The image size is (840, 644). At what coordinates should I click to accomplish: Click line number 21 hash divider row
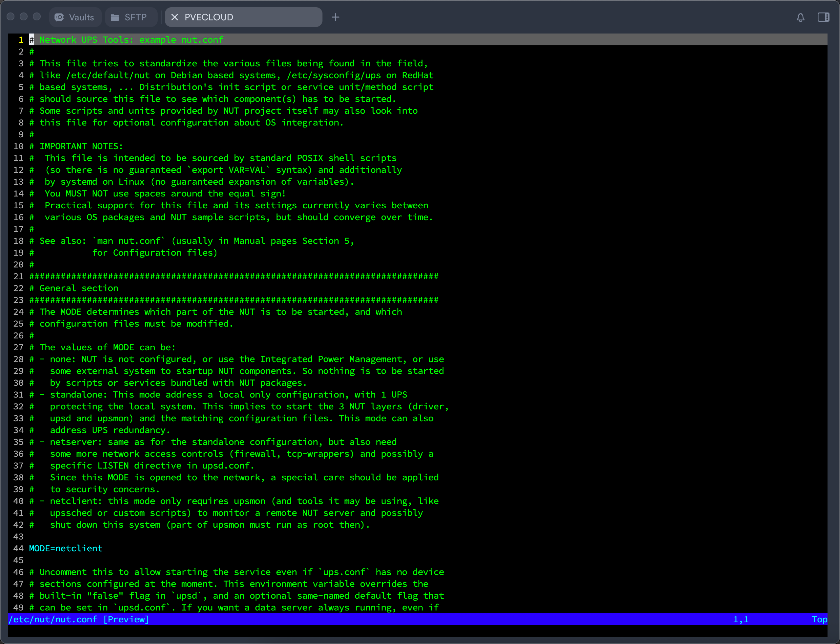pos(234,276)
